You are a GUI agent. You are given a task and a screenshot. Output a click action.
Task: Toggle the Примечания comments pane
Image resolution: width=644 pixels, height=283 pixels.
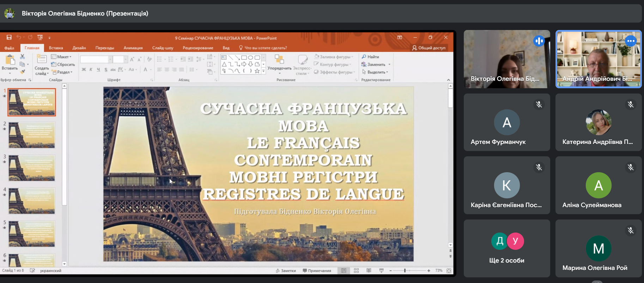point(317,271)
